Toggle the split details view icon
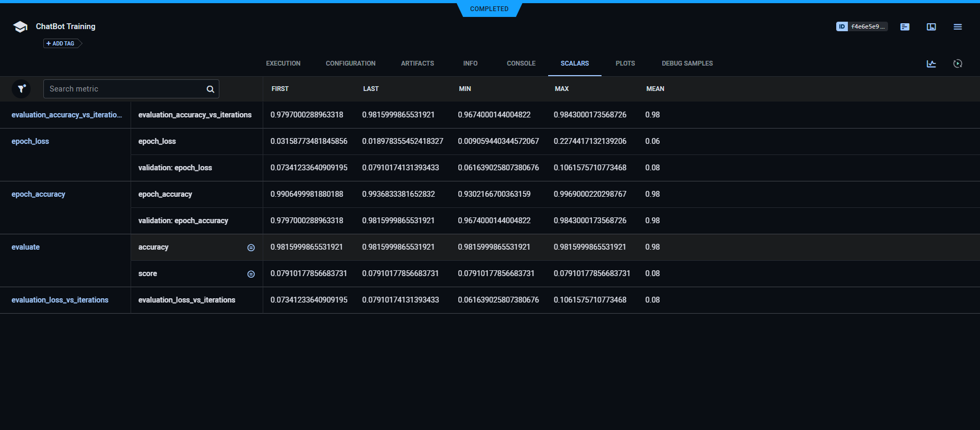This screenshot has height=430, width=980. (931, 27)
